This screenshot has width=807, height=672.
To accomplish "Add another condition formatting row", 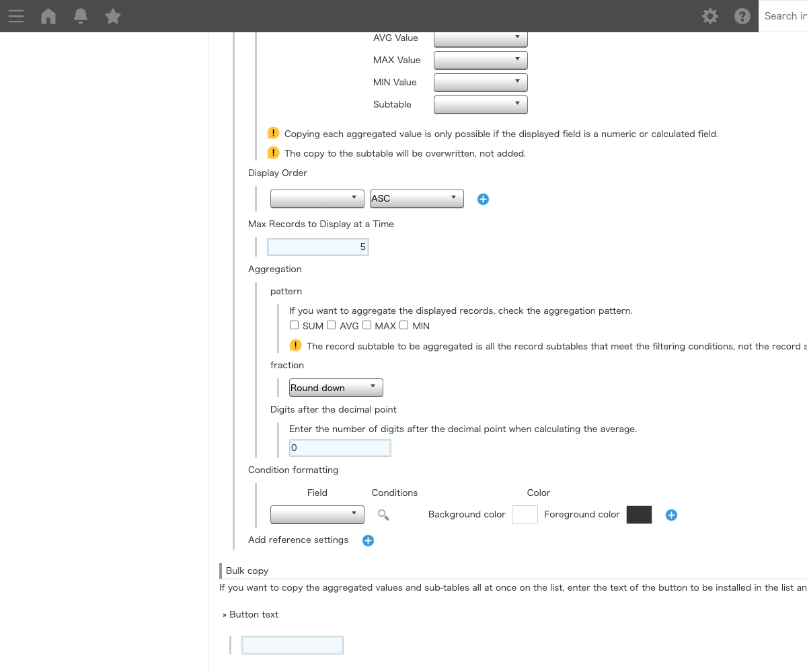I will coord(671,515).
